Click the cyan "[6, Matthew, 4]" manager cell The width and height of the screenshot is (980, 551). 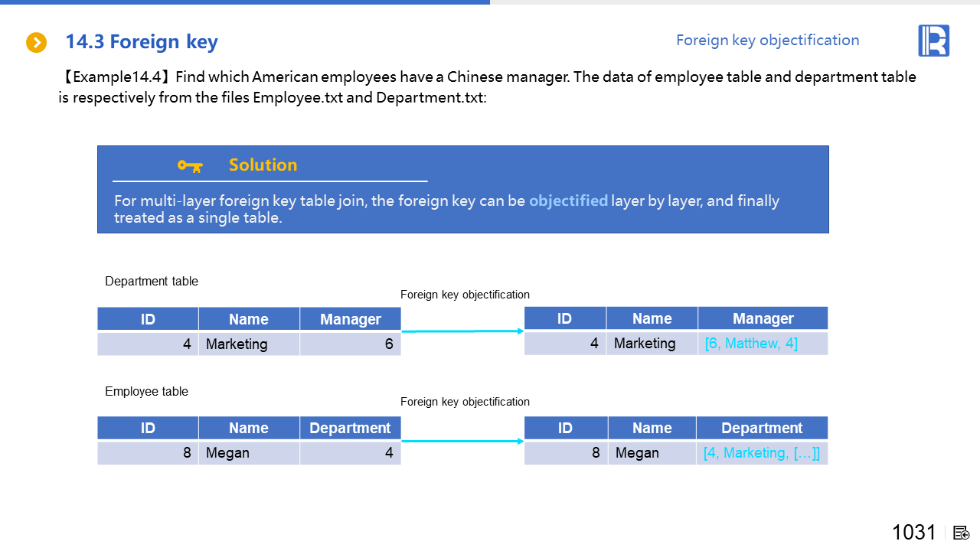pyautogui.click(x=750, y=344)
